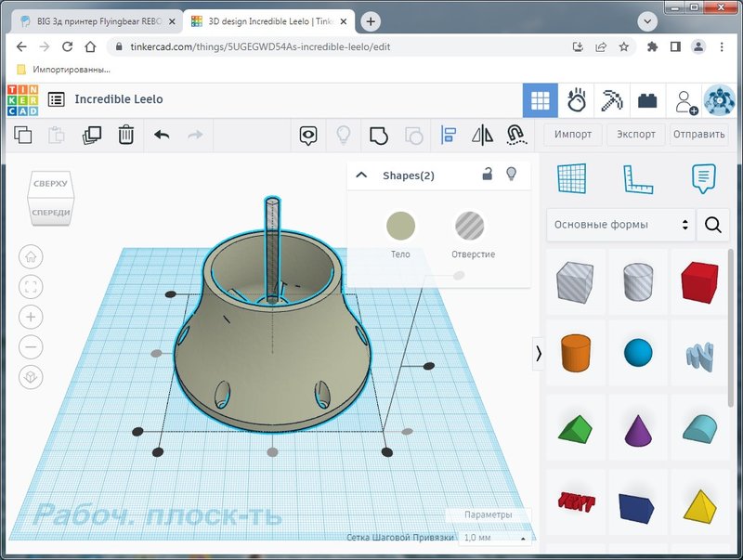Viewport: 743px width, 560px height.
Task: Open the Align tool
Action: (448, 136)
